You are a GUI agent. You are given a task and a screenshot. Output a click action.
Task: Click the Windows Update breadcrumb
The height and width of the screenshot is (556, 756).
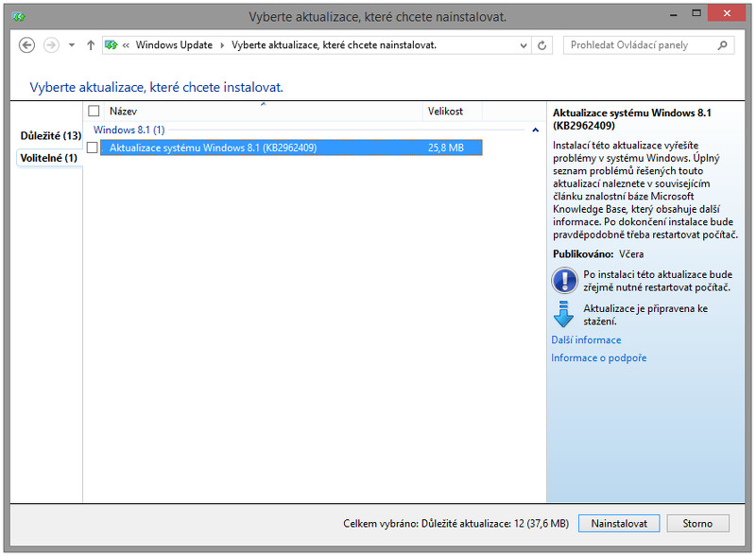pos(174,44)
